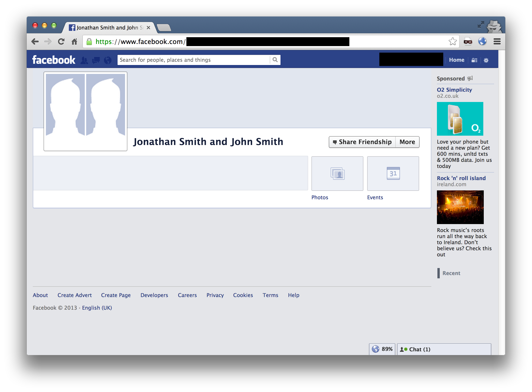The image size is (532, 392).
Task: Click the browser back arrow
Action: (35, 42)
